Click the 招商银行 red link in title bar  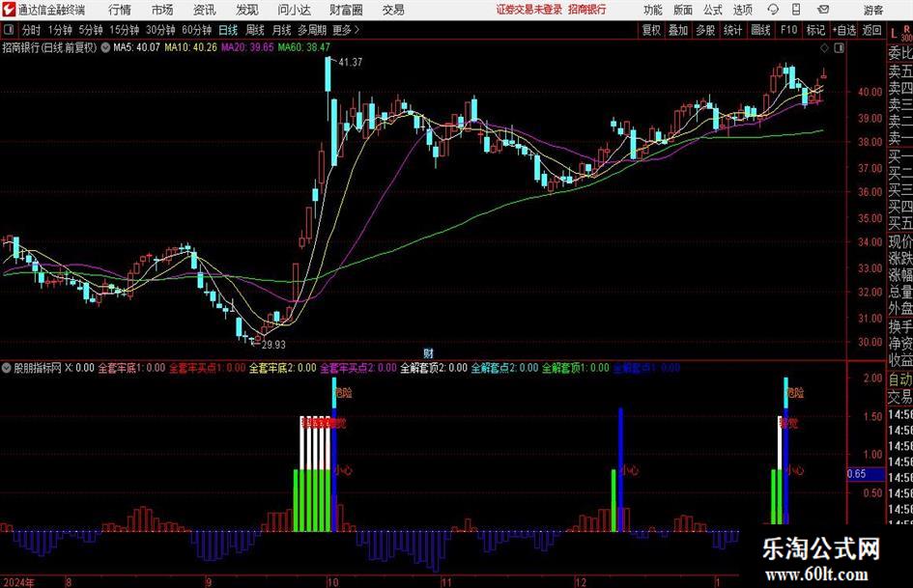587,10
